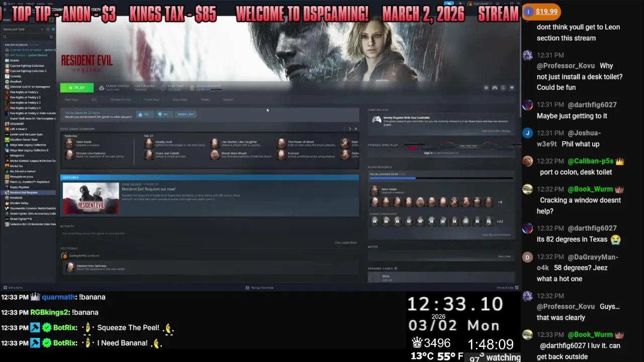Open Manage Downloads at bottom bar
Image resolution: width=644 pixels, height=362 pixels.
click(260, 288)
